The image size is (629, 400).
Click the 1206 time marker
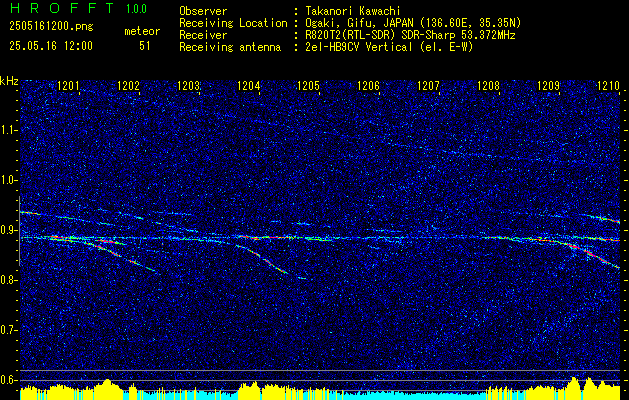tap(368, 85)
